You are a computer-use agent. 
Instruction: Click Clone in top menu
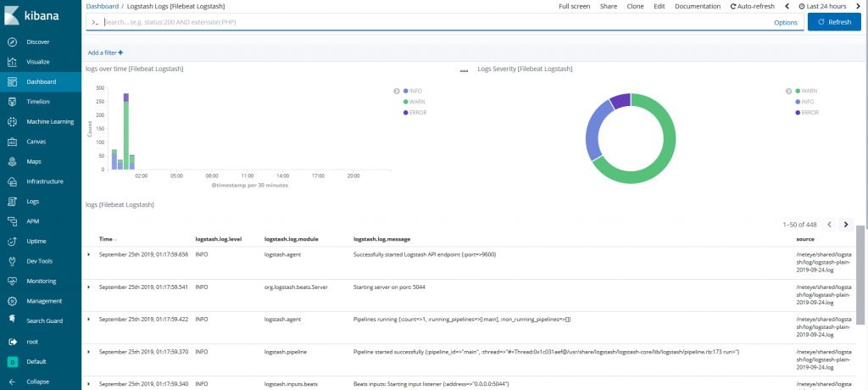click(636, 6)
